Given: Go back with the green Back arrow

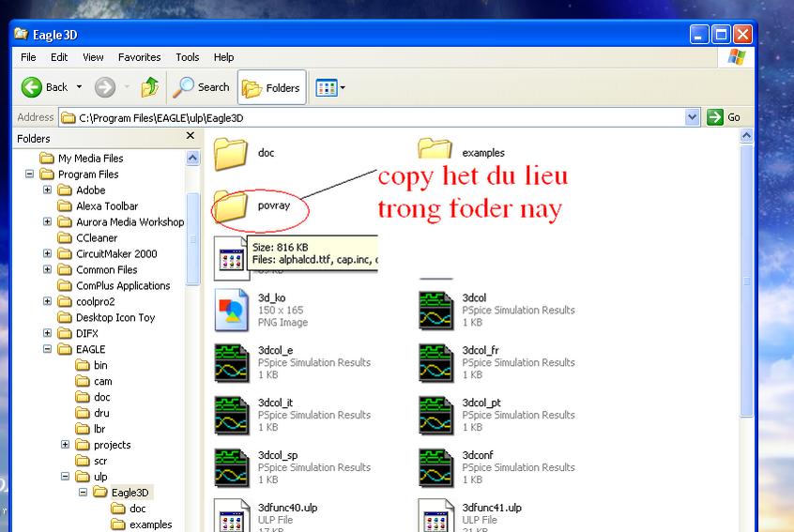Looking at the screenshot, I should click(31, 87).
